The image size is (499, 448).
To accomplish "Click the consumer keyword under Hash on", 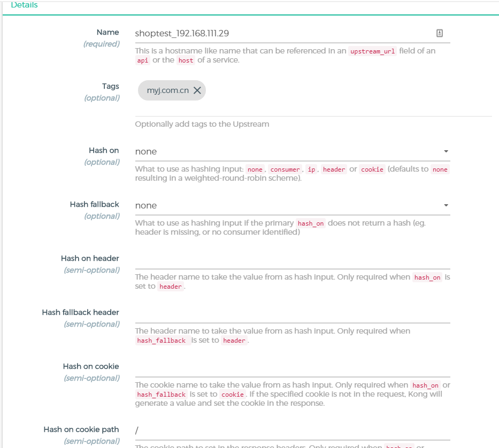I will point(285,169).
